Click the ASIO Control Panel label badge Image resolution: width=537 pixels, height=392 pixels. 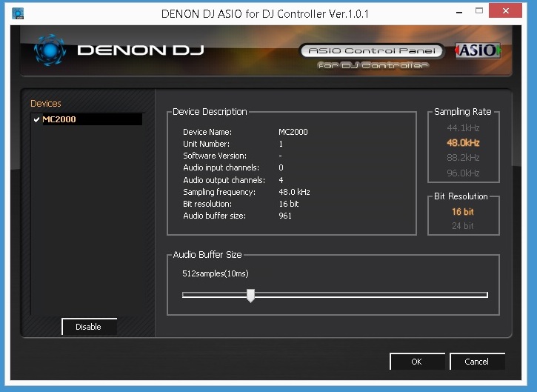372,51
